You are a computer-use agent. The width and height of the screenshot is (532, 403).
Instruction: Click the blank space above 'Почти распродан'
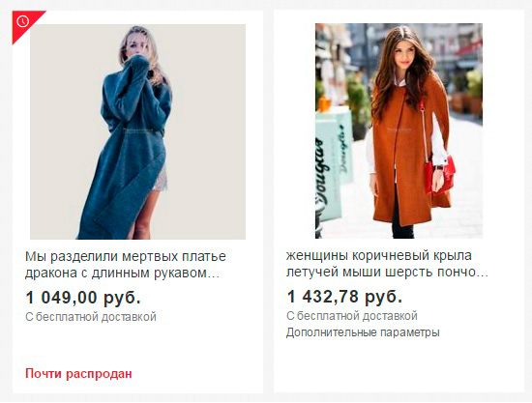click(x=137, y=345)
